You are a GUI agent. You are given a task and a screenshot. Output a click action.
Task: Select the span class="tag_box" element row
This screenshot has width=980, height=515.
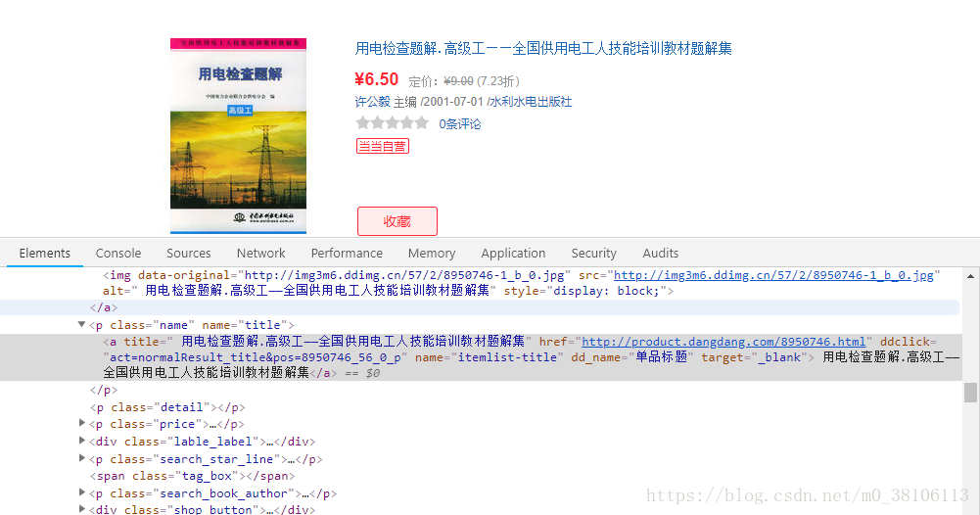point(192,476)
